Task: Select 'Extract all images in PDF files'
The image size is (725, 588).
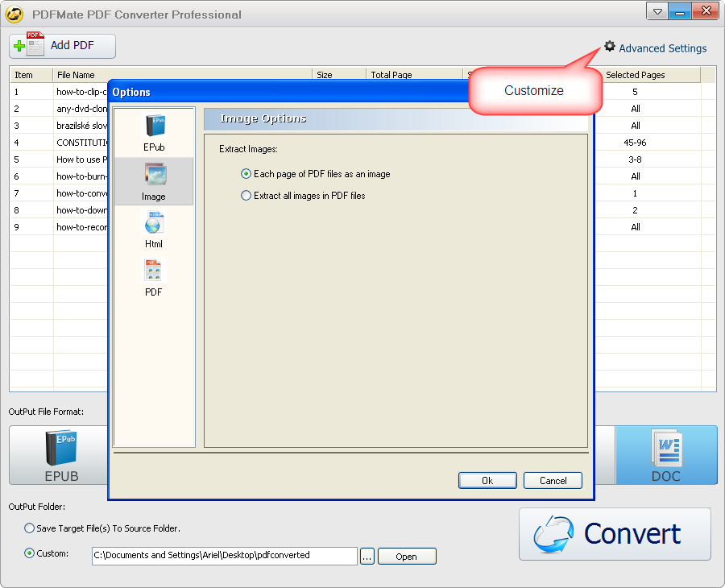Action: pyautogui.click(x=246, y=196)
